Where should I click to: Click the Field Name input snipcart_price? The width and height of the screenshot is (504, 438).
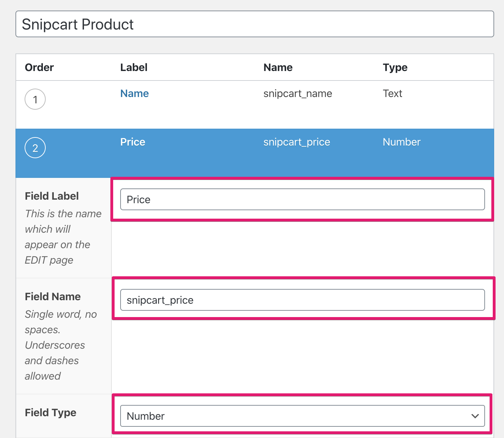[x=302, y=300]
